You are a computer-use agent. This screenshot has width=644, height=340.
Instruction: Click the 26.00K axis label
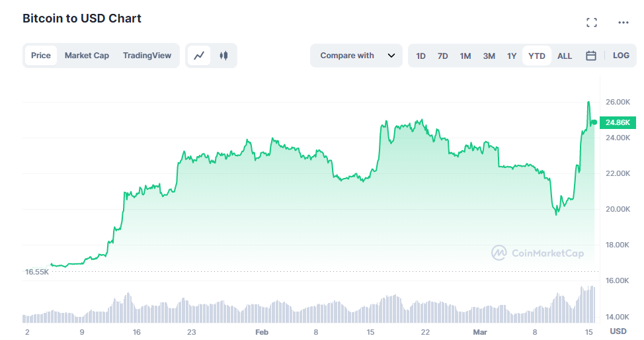coord(618,102)
